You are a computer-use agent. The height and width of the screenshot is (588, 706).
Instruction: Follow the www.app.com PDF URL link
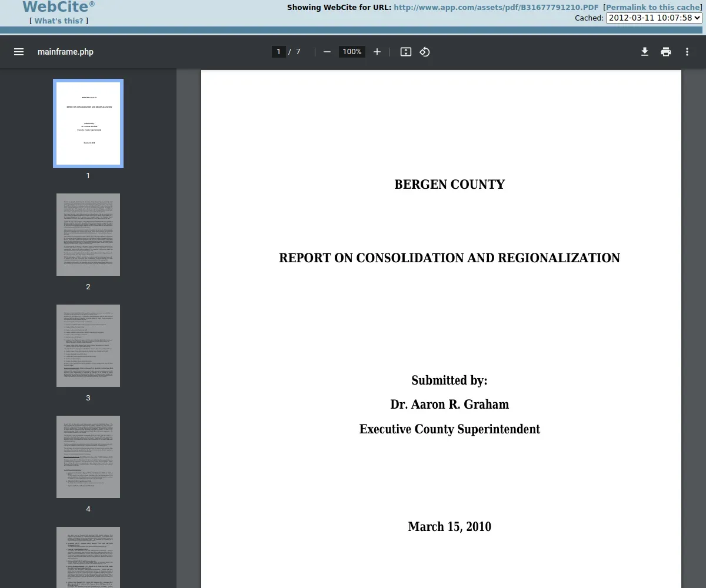(496, 8)
